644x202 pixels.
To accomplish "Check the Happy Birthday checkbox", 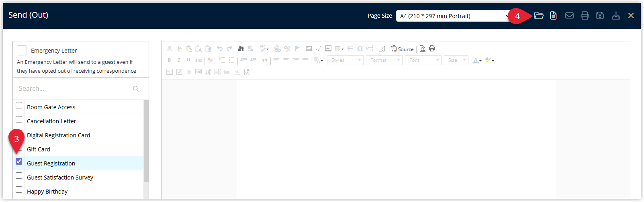I will (19, 190).
